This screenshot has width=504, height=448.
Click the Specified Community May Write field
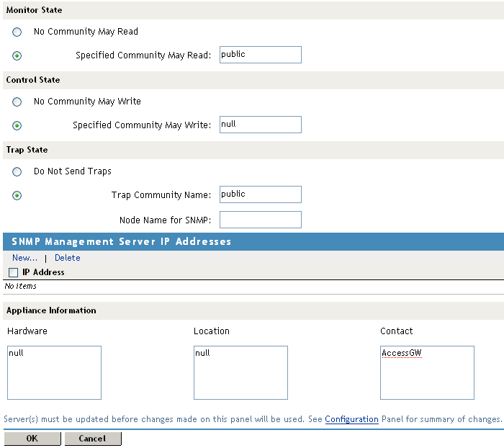[261, 125]
